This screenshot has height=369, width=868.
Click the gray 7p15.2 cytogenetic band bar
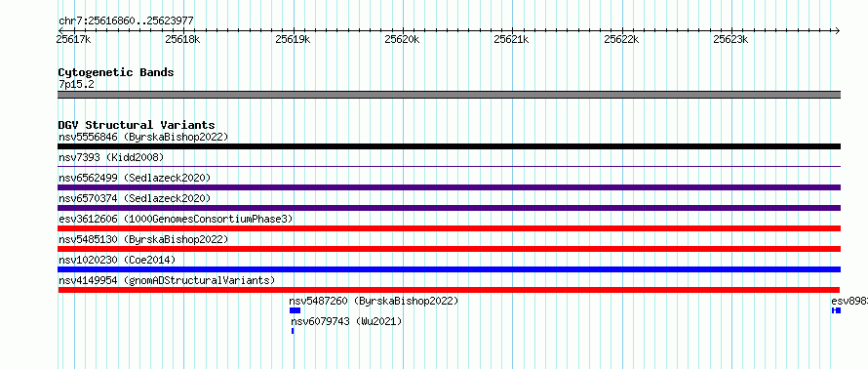click(x=449, y=95)
